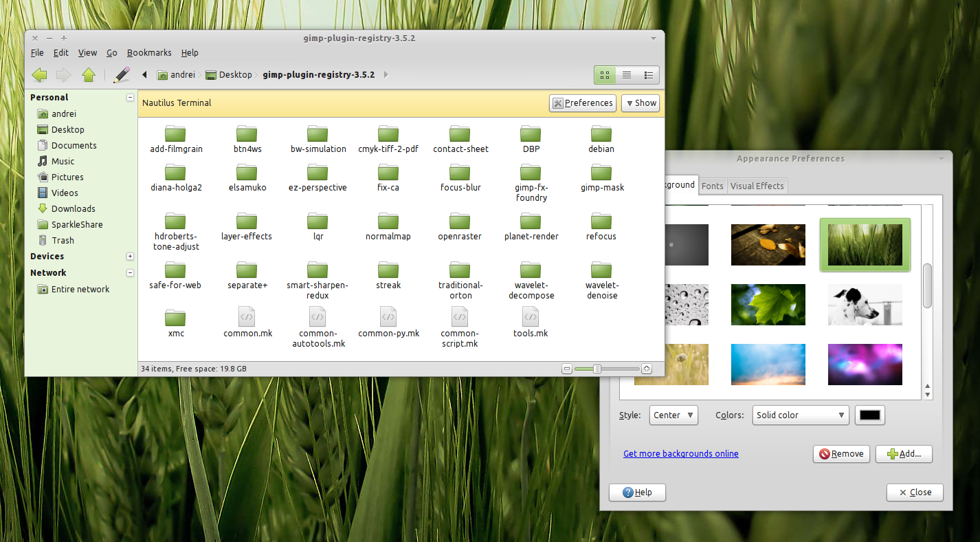Pick the black background color swatch
The height and width of the screenshot is (542, 980).
870,415
